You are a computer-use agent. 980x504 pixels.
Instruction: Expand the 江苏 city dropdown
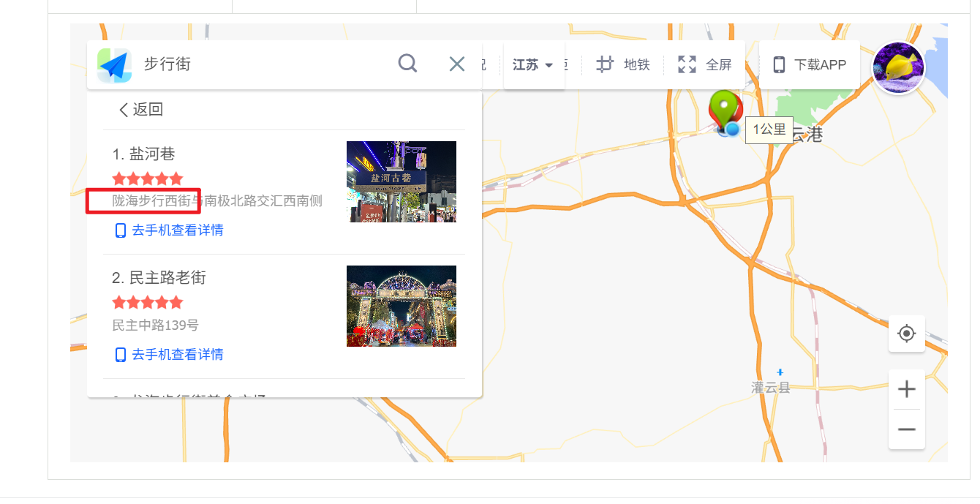click(533, 65)
